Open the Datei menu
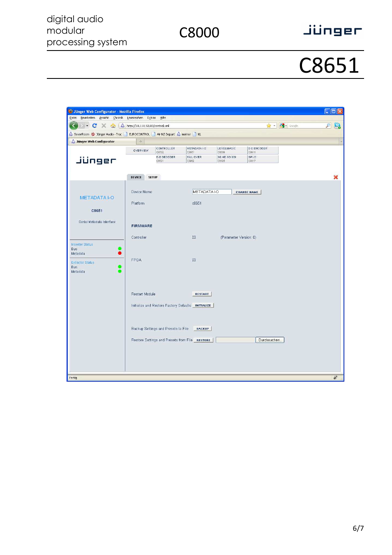This screenshot has height=555, width=392. pyautogui.click(x=73, y=118)
